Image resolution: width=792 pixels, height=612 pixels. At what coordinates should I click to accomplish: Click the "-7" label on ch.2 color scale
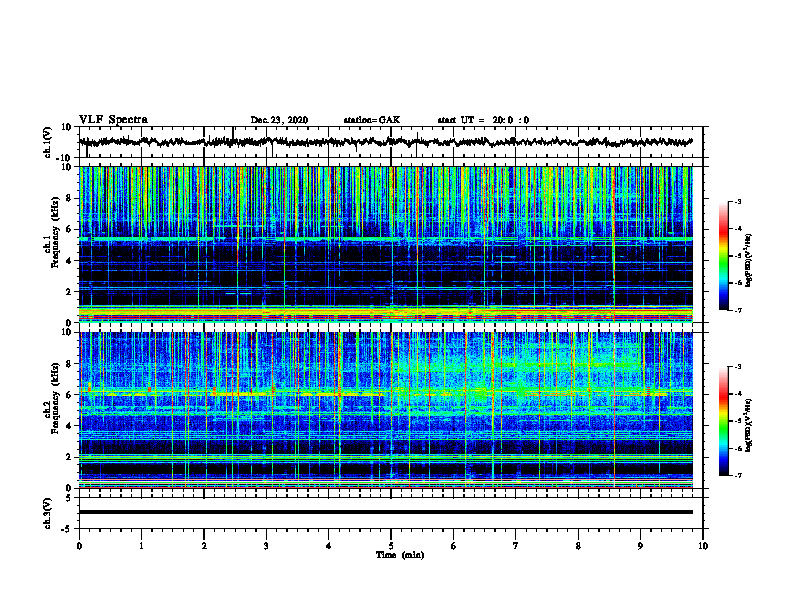738,475
